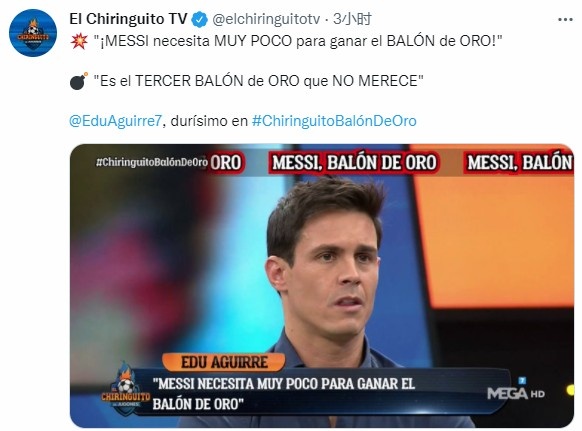Screen dimensions: 582x431
Task: Open the 3小时 timestamp link
Action: pyautogui.click(x=352, y=19)
